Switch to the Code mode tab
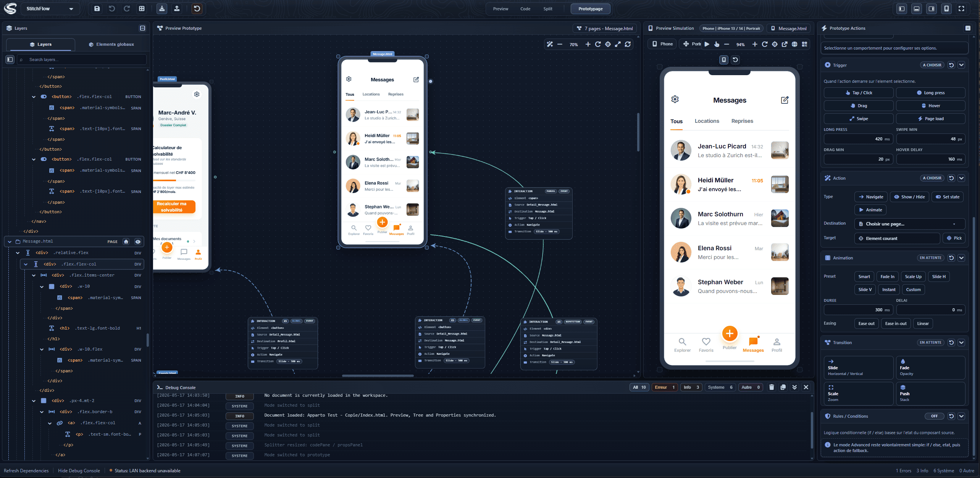 [x=525, y=9]
